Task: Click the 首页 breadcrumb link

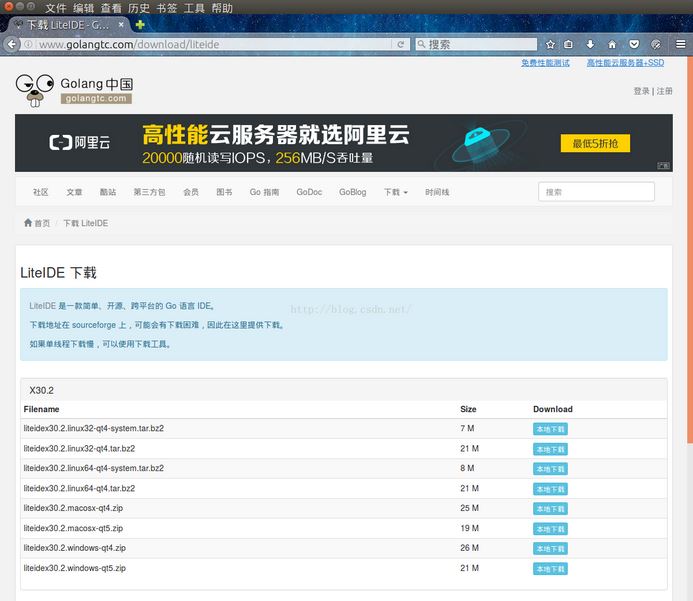Action: [42, 223]
